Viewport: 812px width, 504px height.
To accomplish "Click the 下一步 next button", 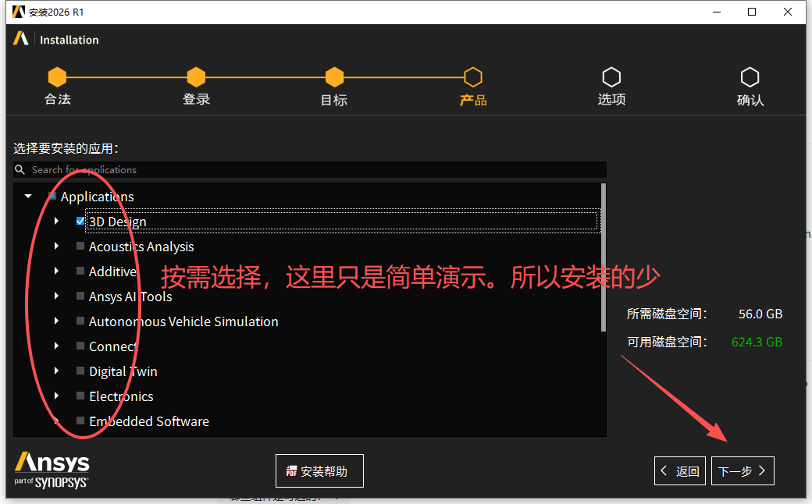I will point(742,470).
